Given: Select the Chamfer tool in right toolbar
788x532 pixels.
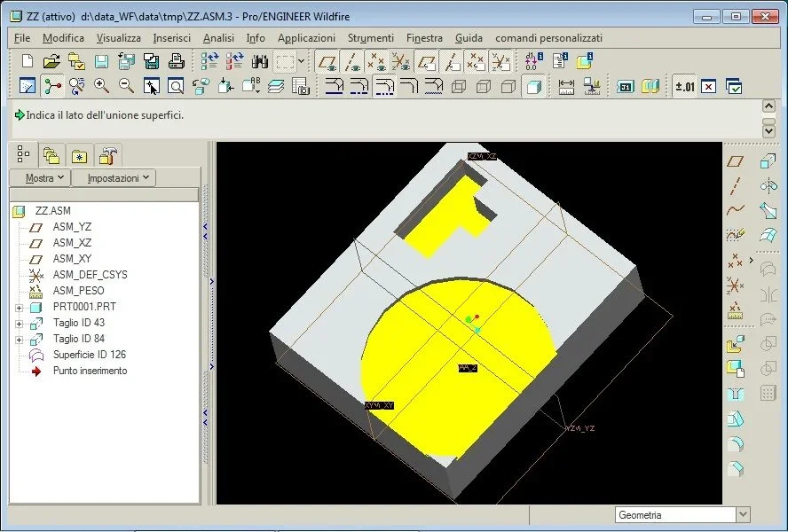Looking at the screenshot, I should 736,469.
